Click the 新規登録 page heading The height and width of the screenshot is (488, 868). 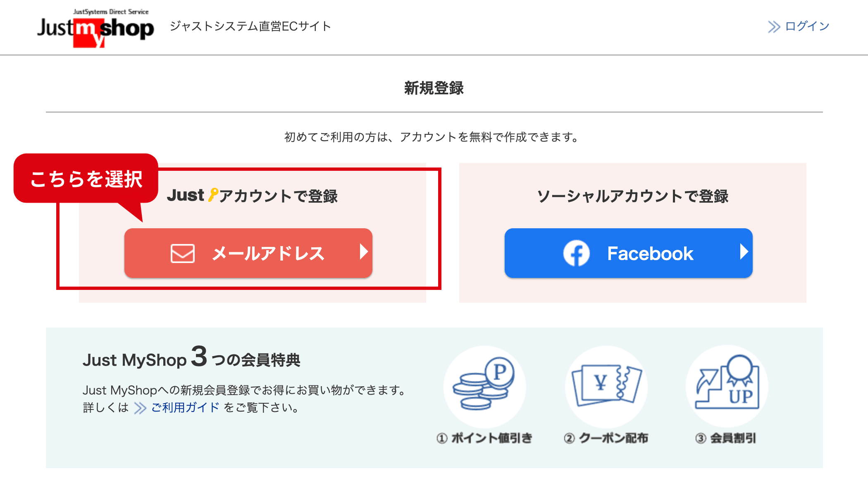click(434, 88)
